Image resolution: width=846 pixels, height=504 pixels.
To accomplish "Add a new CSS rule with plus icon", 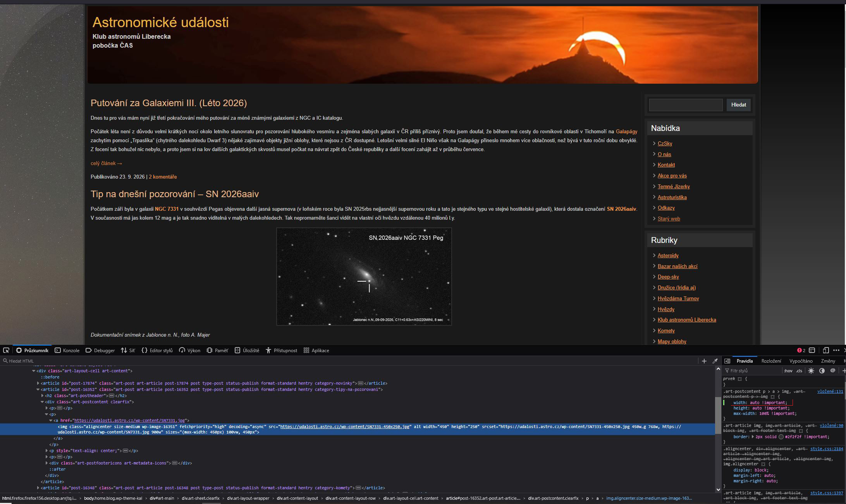I will point(844,371).
